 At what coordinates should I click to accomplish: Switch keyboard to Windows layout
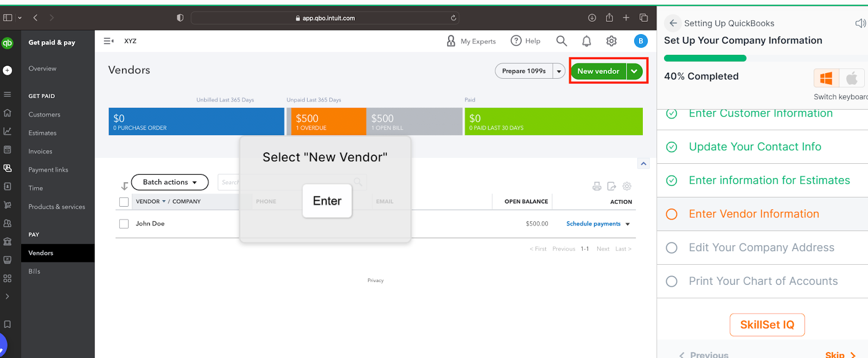click(826, 79)
